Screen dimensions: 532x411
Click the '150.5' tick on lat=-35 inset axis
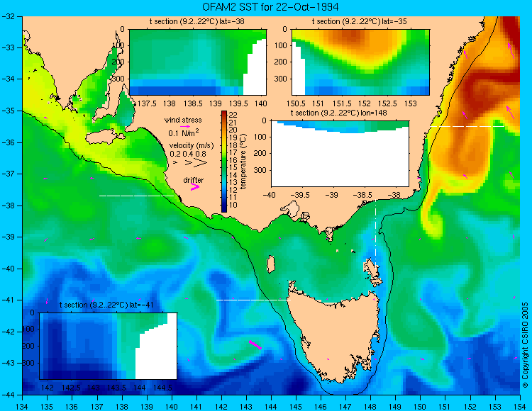296,103
